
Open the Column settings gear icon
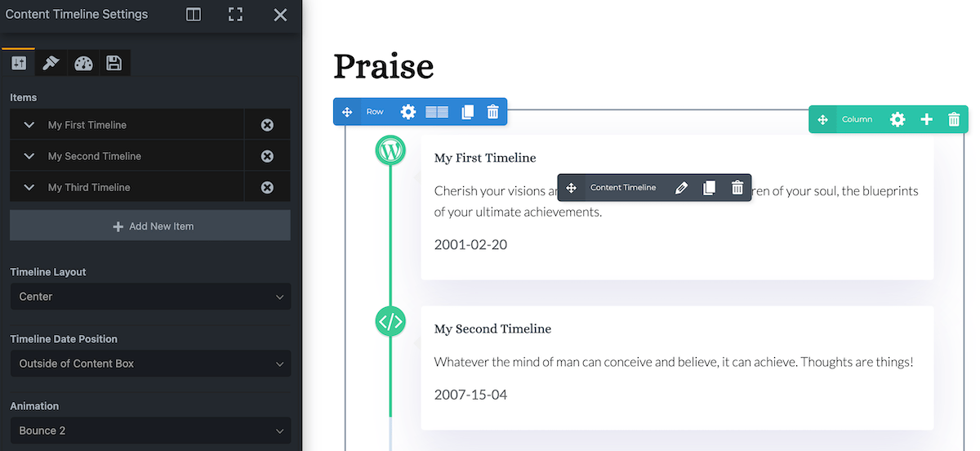tap(898, 119)
